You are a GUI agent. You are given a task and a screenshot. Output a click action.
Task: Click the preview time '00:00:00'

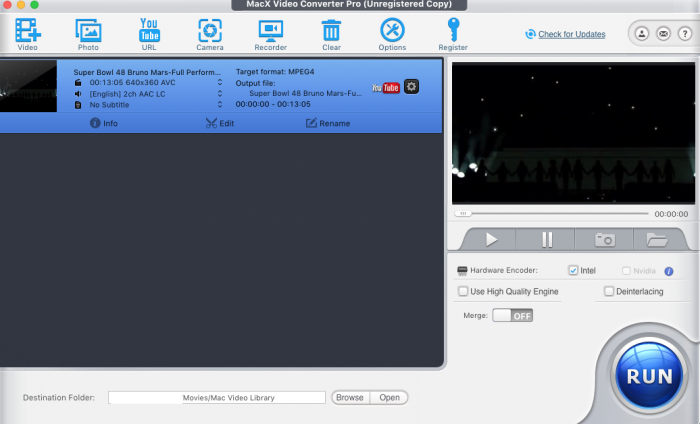671,214
